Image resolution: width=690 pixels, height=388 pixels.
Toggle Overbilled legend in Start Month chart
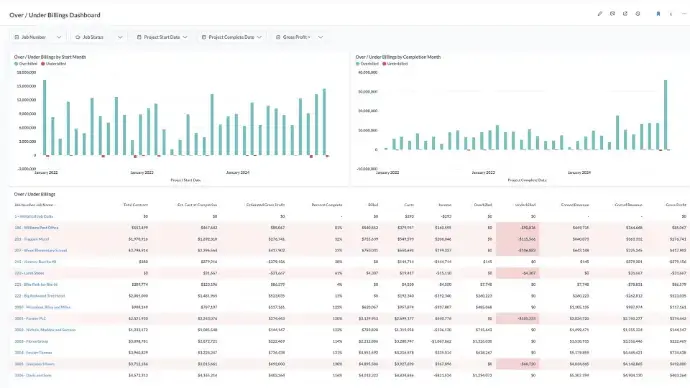pyautogui.click(x=26, y=64)
